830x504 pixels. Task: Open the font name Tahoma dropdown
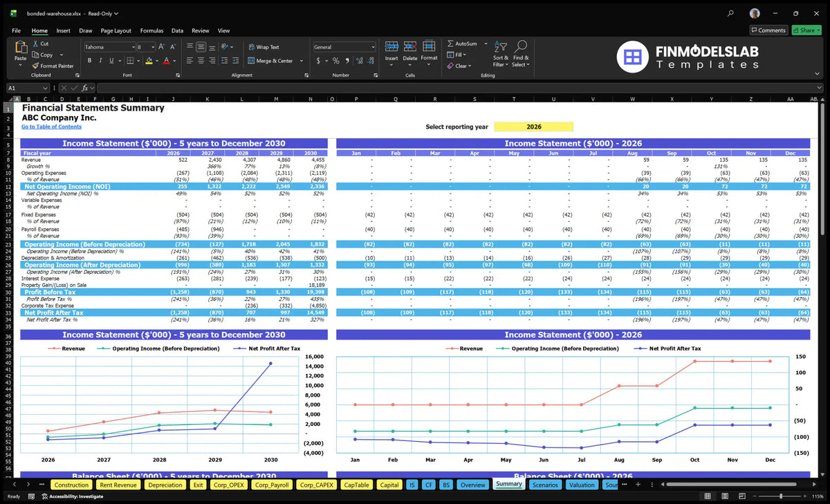click(132, 47)
